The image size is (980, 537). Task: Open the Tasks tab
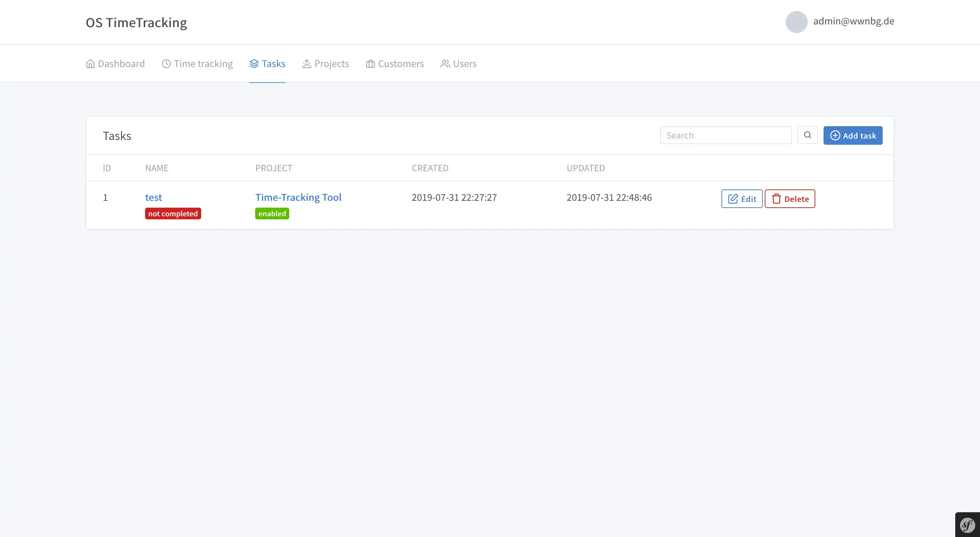tap(273, 64)
